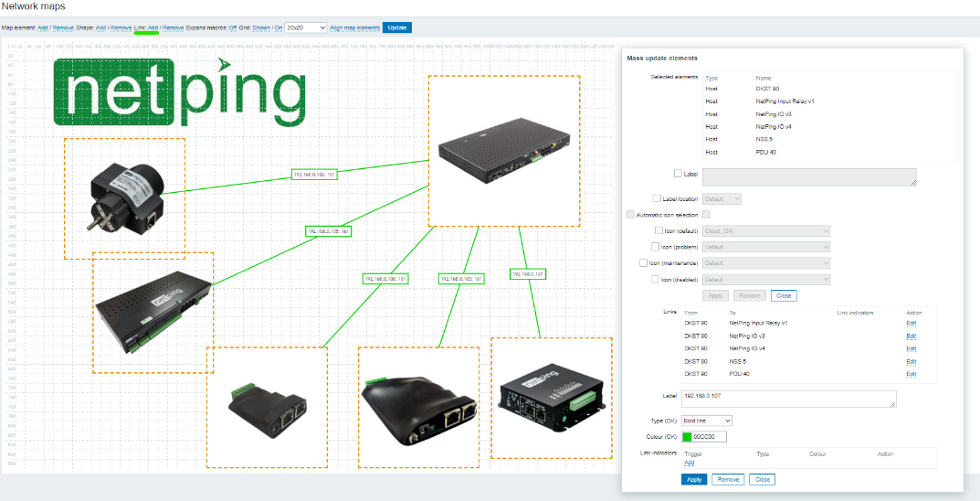Select the square device with netping label on top
980x501 pixels.
pos(551,398)
